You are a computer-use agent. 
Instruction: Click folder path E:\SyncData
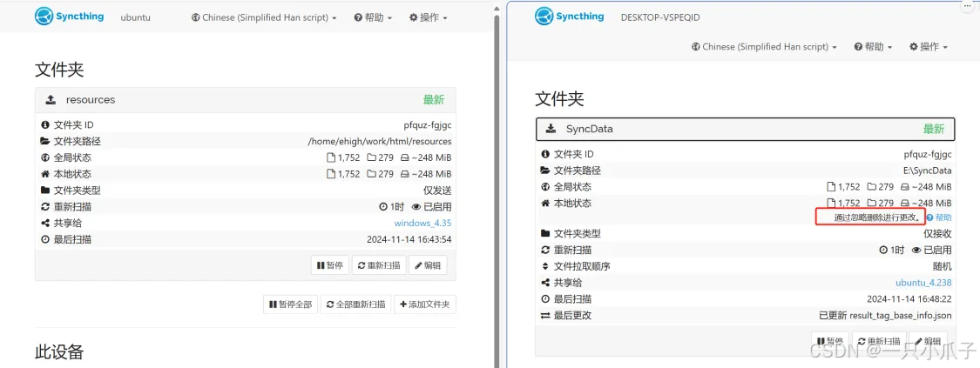928,171
